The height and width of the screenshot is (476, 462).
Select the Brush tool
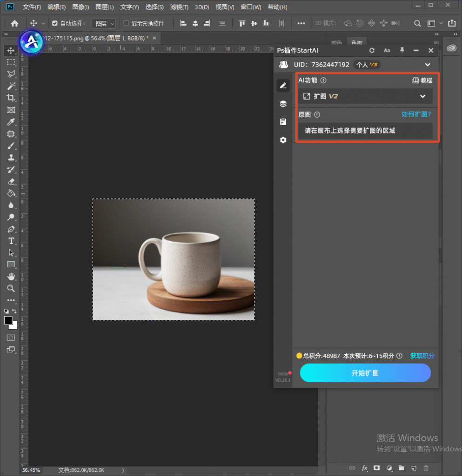pyautogui.click(x=11, y=145)
